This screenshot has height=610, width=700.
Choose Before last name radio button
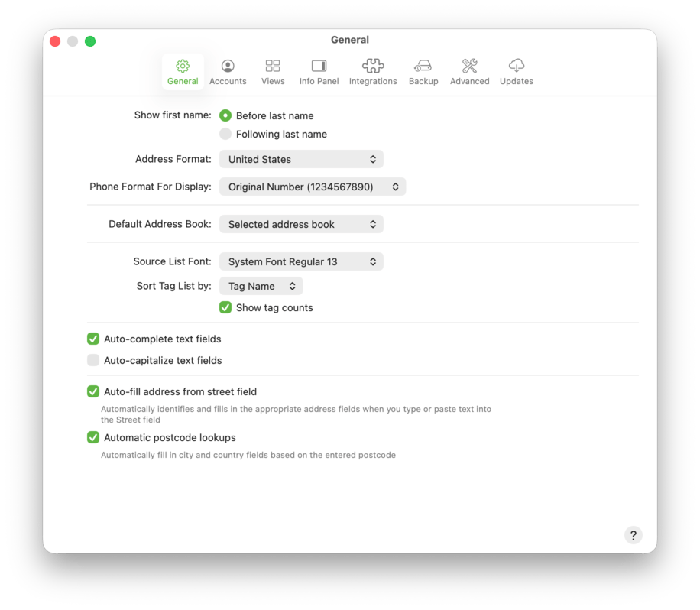pyautogui.click(x=225, y=115)
